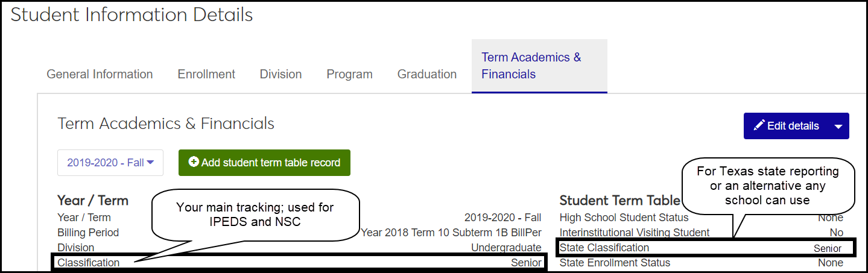Click the Interinstitutional Visiting Student label

[635, 233]
